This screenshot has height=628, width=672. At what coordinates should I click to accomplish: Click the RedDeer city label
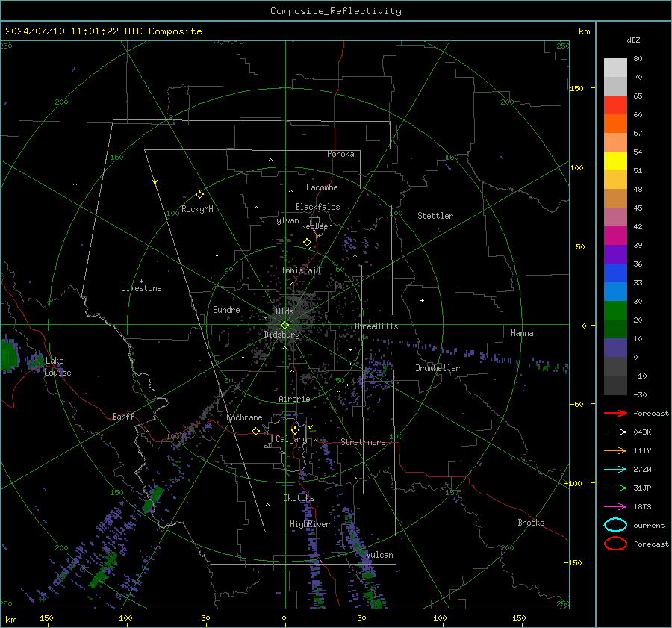tap(317, 226)
